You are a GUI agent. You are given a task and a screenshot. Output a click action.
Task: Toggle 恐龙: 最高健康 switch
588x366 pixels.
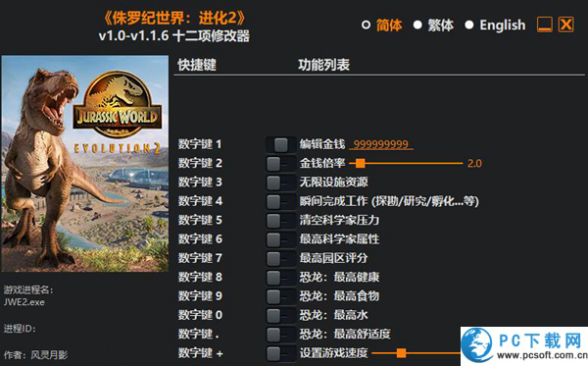[x=281, y=278]
